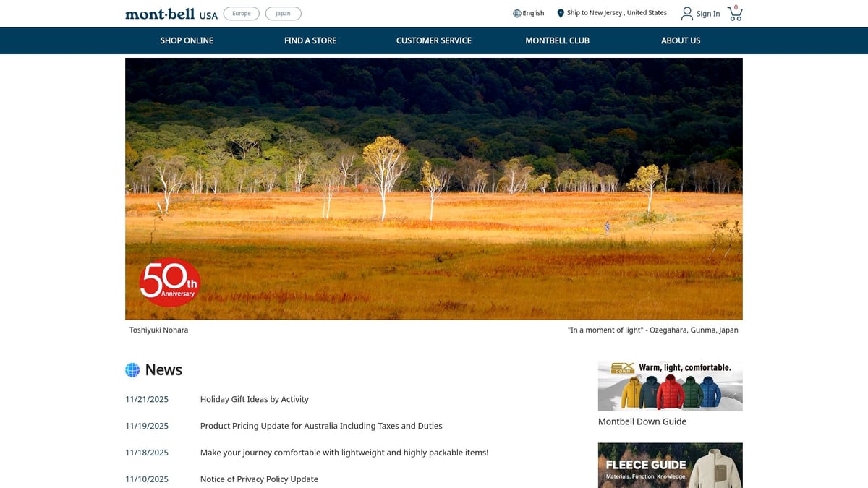Change Ship to New Jersey destination

click(617, 13)
